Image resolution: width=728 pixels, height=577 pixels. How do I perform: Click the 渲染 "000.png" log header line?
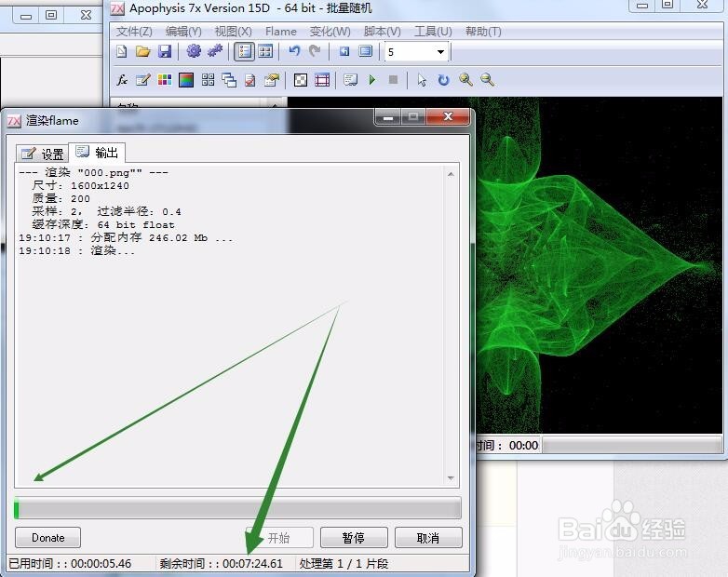coord(93,173)
